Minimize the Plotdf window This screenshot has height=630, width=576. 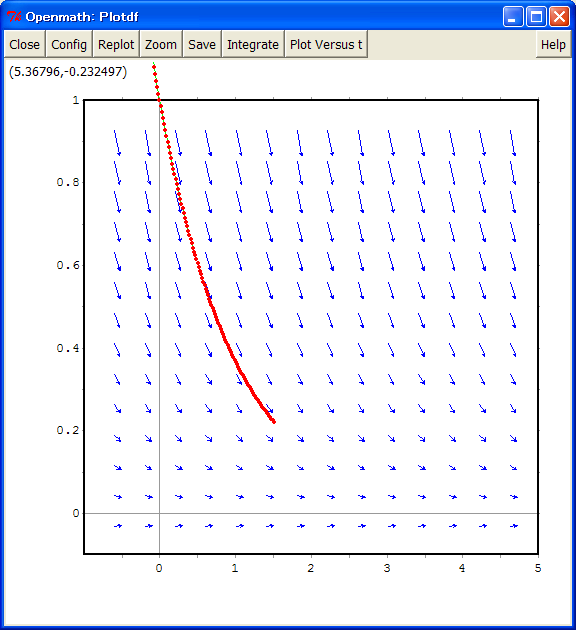(x=513, y=16)
